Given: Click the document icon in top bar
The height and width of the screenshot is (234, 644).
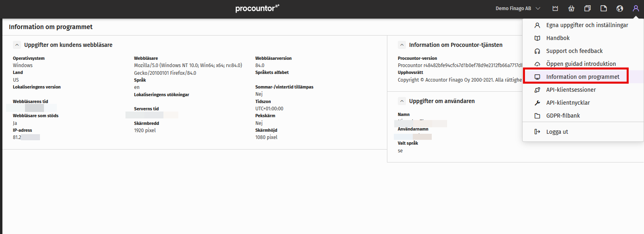Looking at the screenshot, I should point(603,8).
